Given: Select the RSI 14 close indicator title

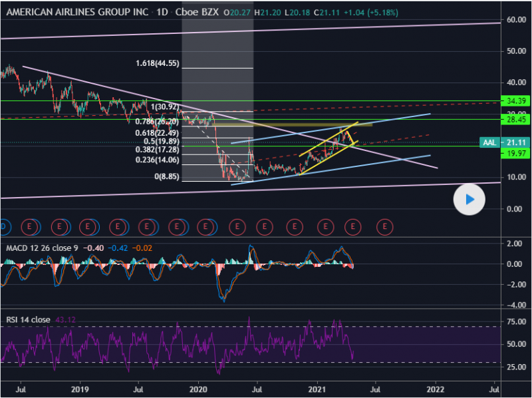Looking at the screenshot, I should pyautogui.click(x=28, y=320).
